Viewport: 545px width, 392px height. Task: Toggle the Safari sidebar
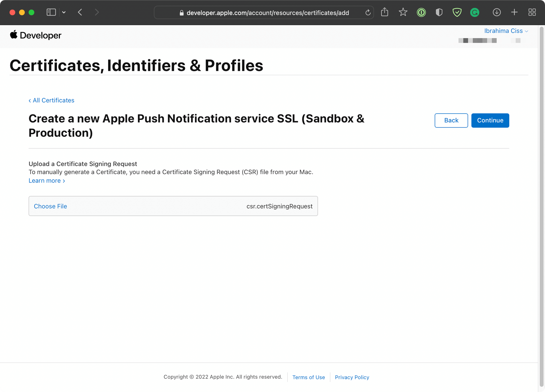coord(51,12)
